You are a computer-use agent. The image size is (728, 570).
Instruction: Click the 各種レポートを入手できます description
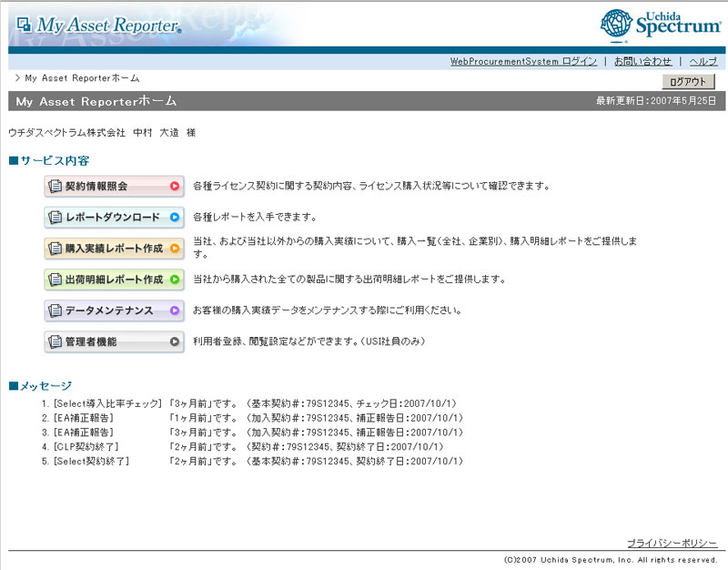coord(255,217)
